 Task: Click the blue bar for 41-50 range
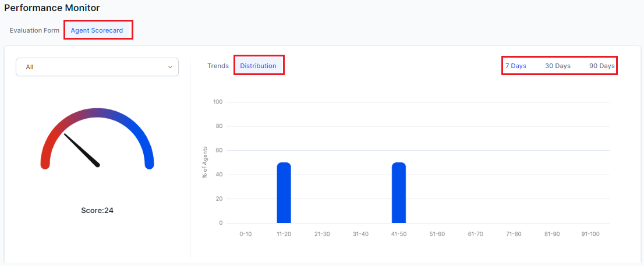398,193
